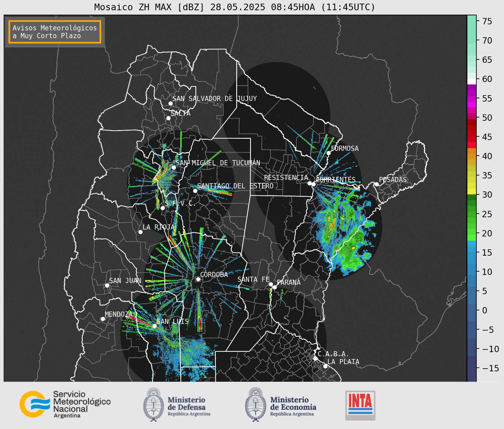
Task: Click the map title Mosaico ZH MAX
Action: pos(235,7)
